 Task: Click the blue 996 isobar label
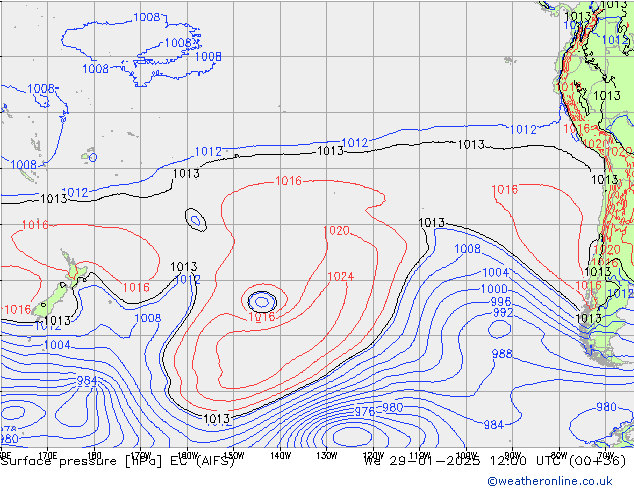(x=501, y=302)
